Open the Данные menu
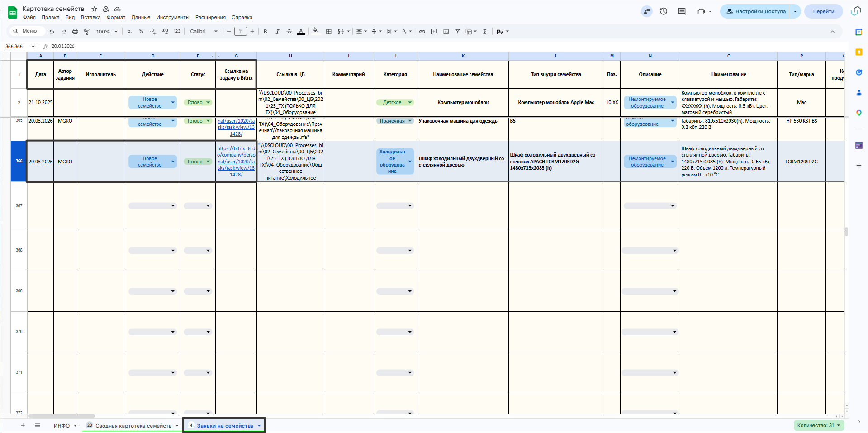 (x=141, y=18)
